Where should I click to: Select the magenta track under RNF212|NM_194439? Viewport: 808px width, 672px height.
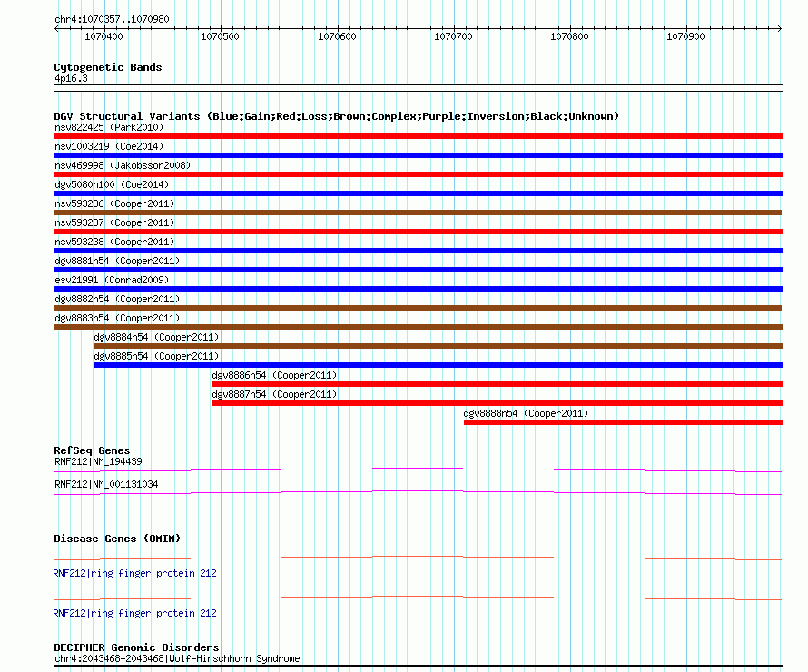pos(418,470)
